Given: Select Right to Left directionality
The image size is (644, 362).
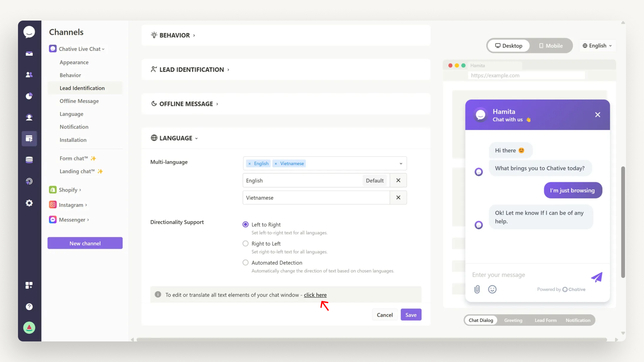Looking at the screenshot, I should [246, 243].
